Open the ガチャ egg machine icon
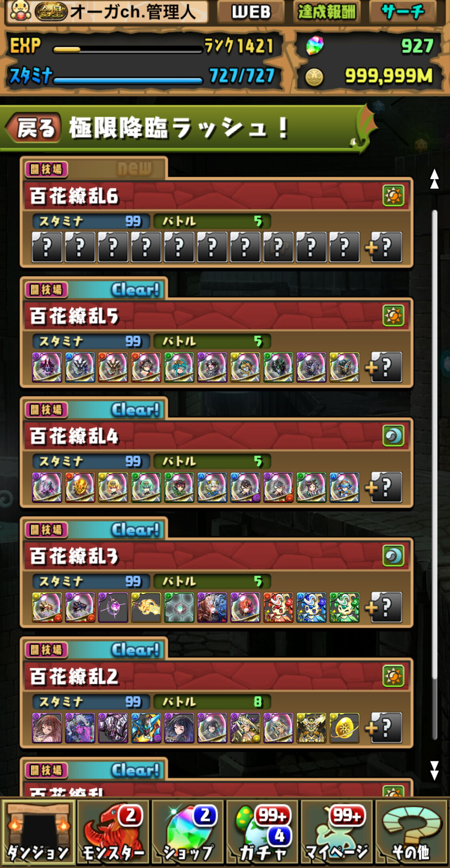This screenshot has width=450, height=868. coord(262,832)
